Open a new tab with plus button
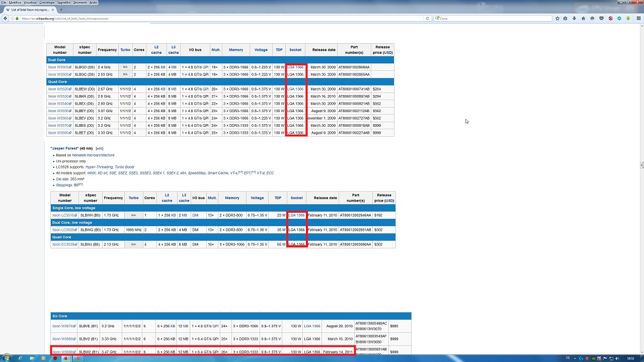The width and height of the screenshot is (644, 362). pos(61,10)
